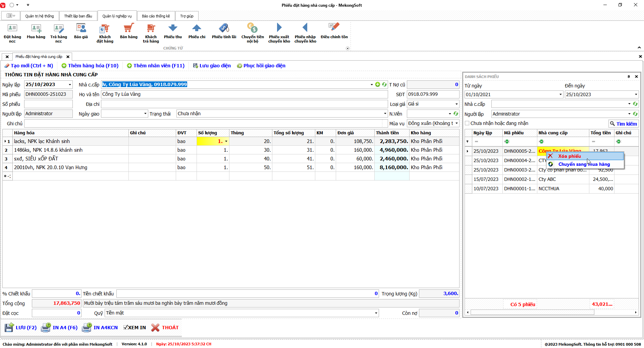Enable Chưa nhận hoặc đang nhận checkbox
The width and height of the screenshot is (644, 348).
pyautogui.click(x=467, y=123)
